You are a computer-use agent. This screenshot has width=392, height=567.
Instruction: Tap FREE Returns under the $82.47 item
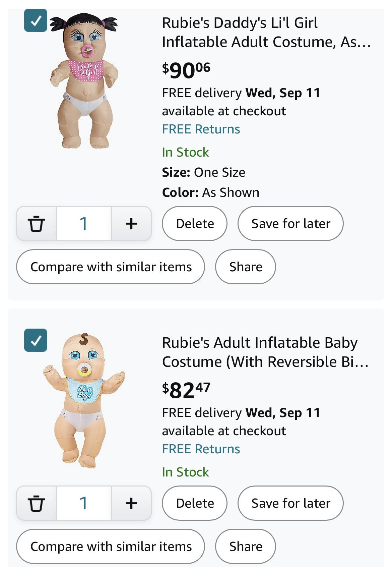[201, 449]
